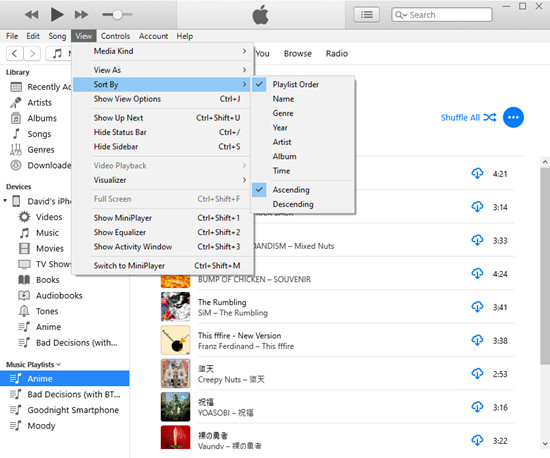Download the 4:21 song from cloud
This screenshot has width=550, height=458.
(477, 173)
